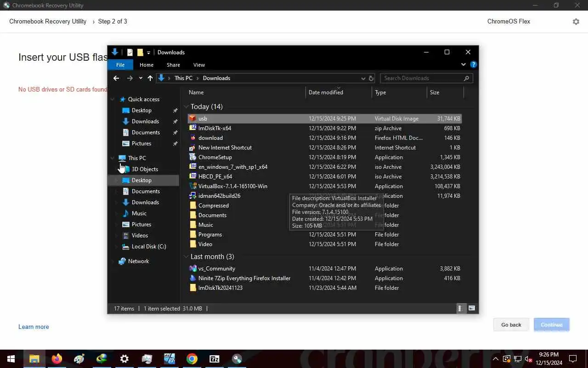
Task: Click the network icon in system tray
Action: pyautogui.click(x=518, y=359)
